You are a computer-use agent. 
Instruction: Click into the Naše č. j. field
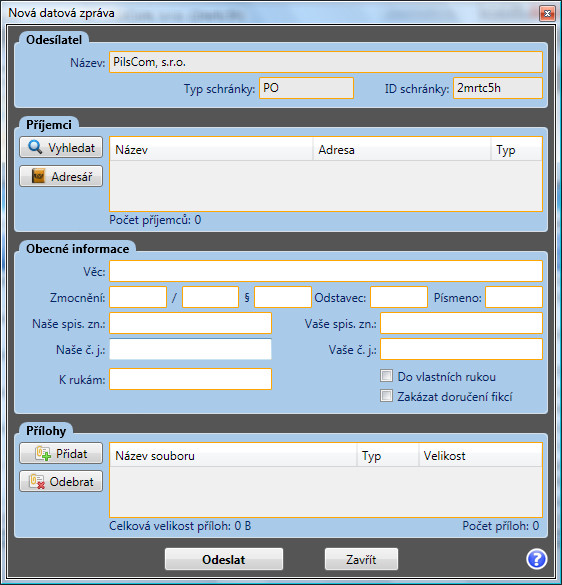click(x=190, y=349)
